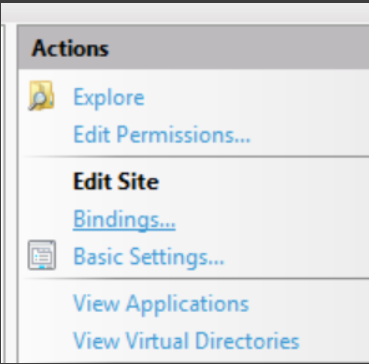The width and height of the screenshot is (369, 364).
Task: Open Basic Settings for the site
Action: tap(149, 257)
